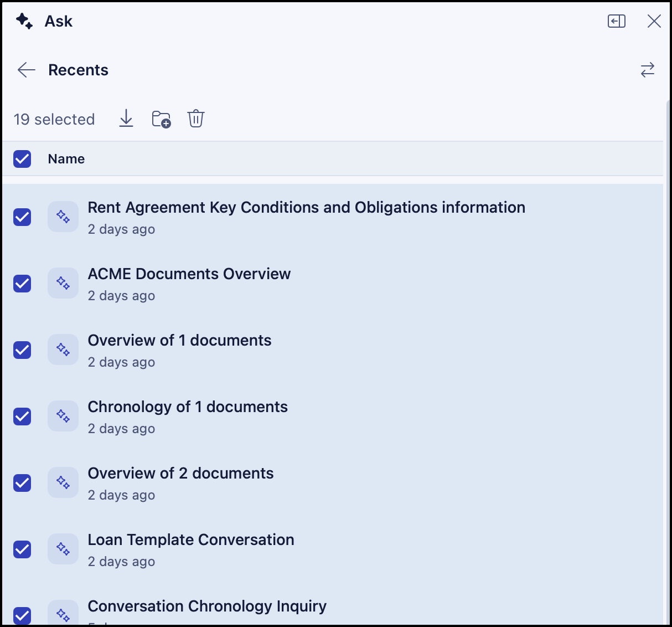Open the Overview of 1 documents conversation
672x627 pixels.
180,340
